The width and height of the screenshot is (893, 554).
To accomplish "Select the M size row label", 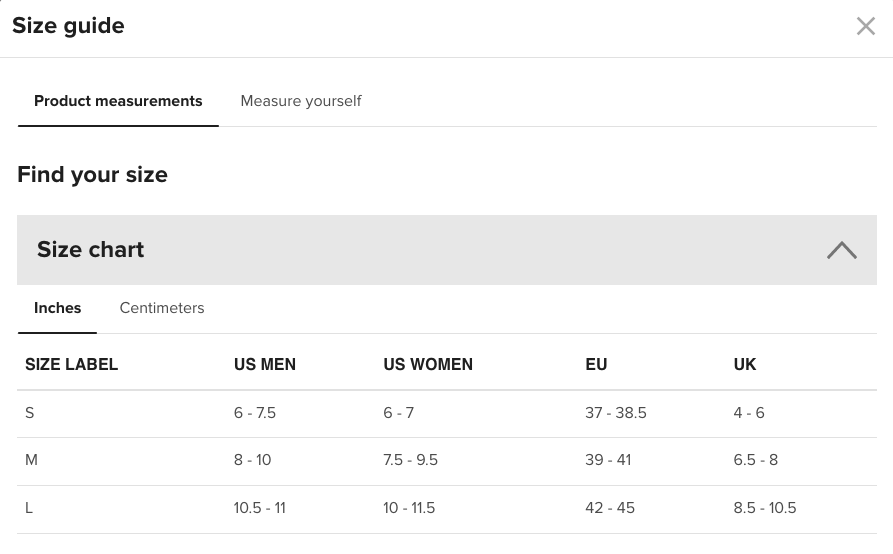I will click(31, 460).
